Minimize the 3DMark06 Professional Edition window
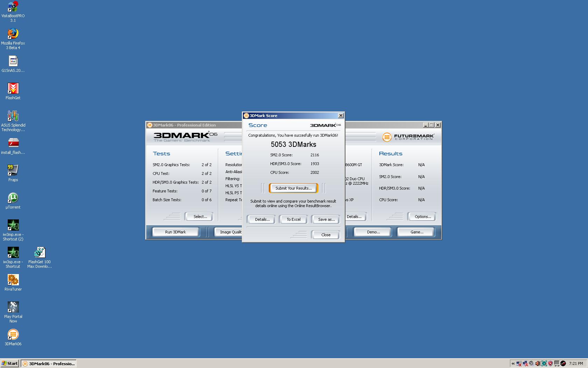The width and height of the screenshot is (588, 368). click(426, 125)
